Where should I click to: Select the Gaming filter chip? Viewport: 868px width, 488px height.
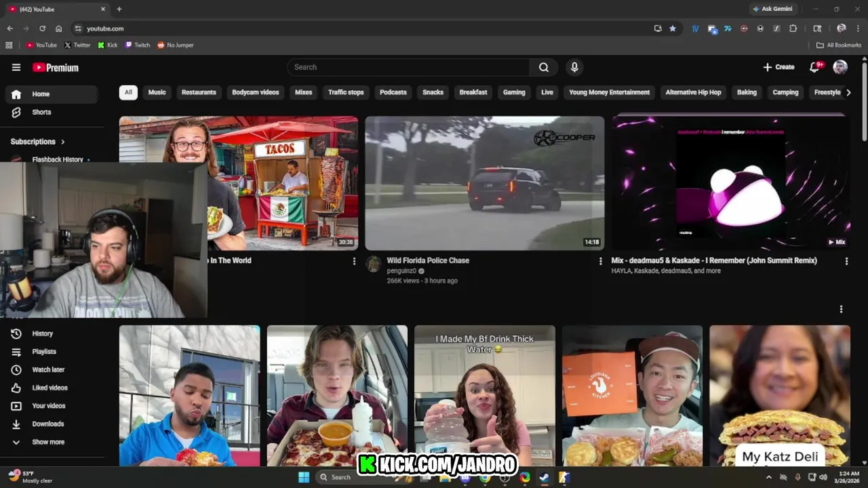tap(514, 92)
